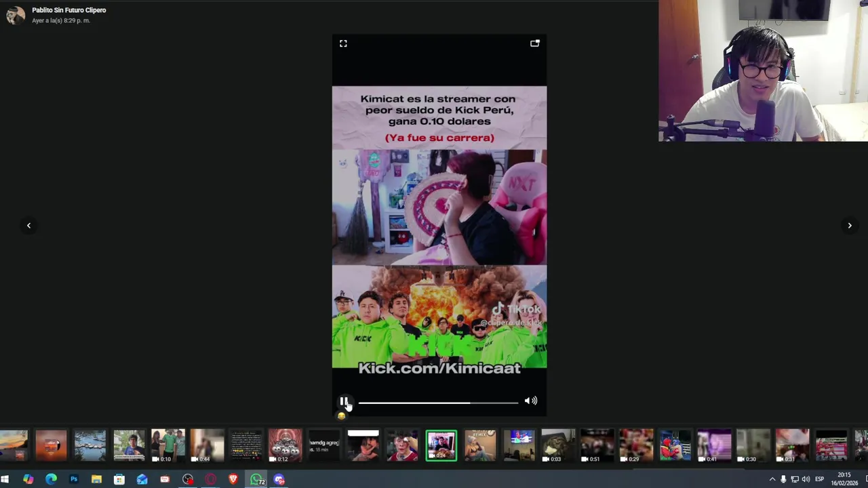
Task: Open the orange sunset album cover thumbnail
Action: pyautogui.click(x=51, y=445)
